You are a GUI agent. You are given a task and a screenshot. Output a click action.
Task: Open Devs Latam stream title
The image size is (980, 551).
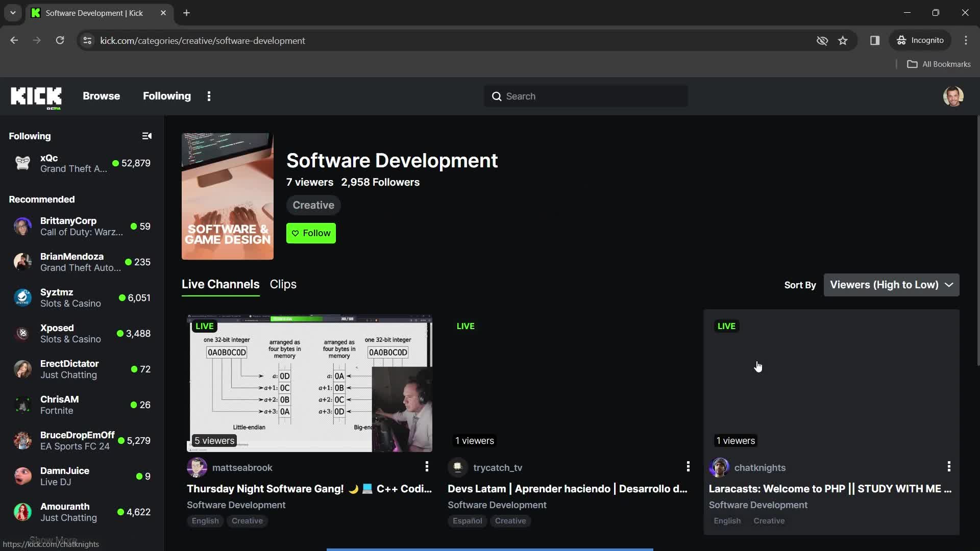tap(568, 489)
